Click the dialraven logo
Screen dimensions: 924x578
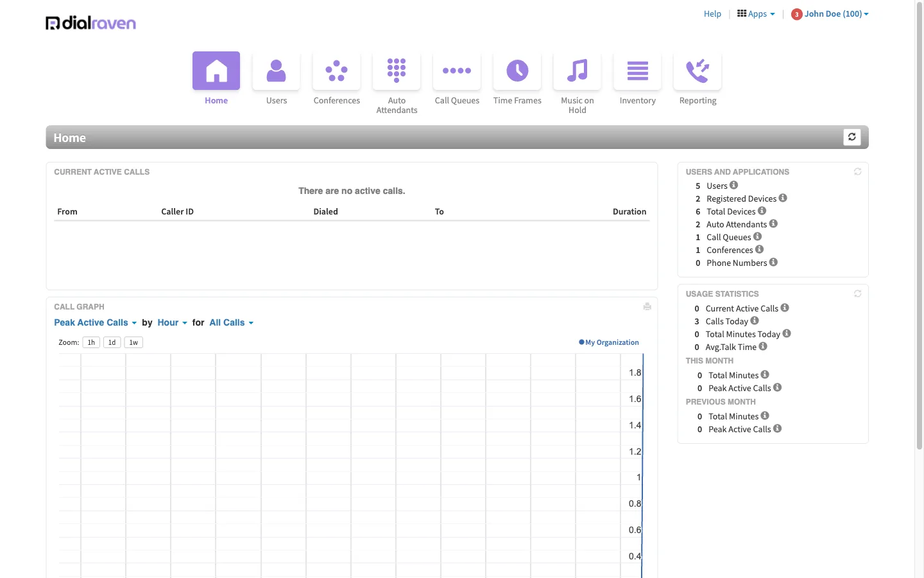tap(90, 23)
